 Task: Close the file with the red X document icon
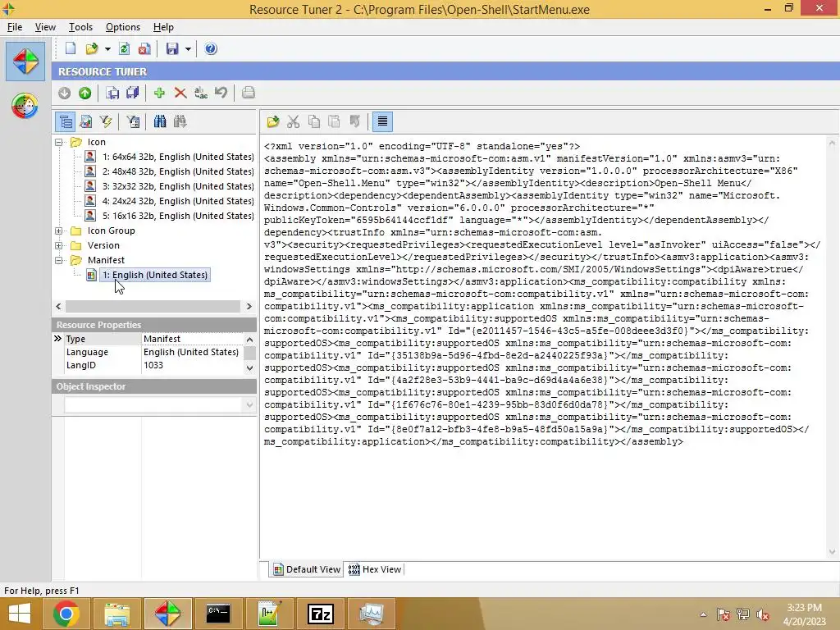(144, 48)
